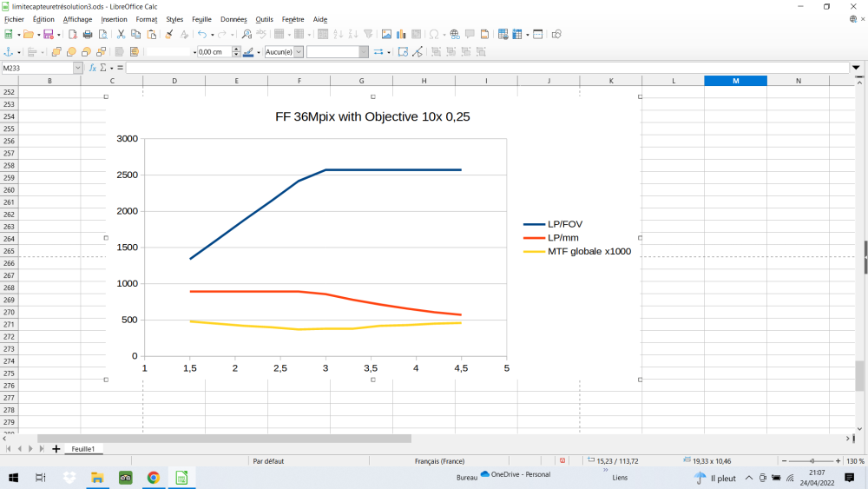868x489 pixels.
Task: Click the Insert Image icon
Action: coord(387,35)
